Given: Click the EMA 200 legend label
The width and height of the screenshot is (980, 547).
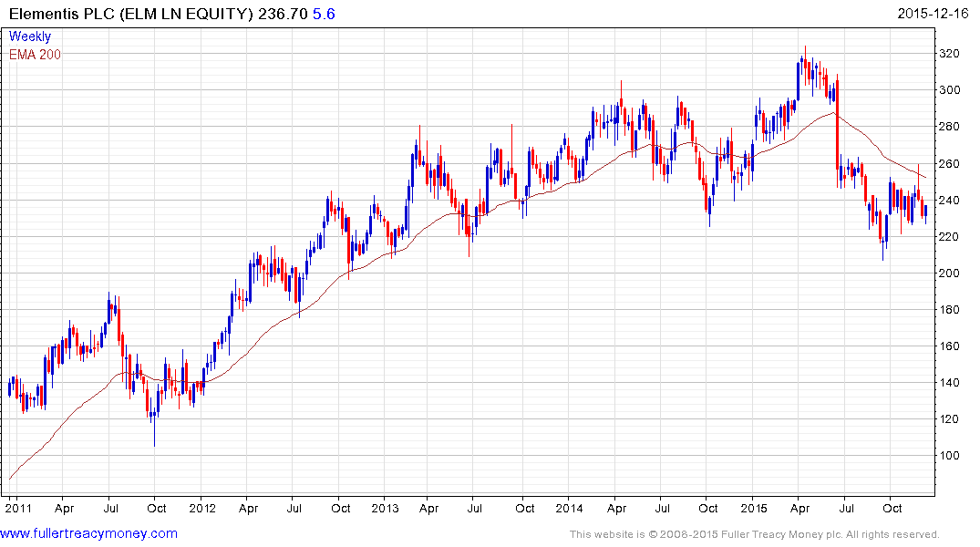Looking at the screenshot, I should pos(35,55).
